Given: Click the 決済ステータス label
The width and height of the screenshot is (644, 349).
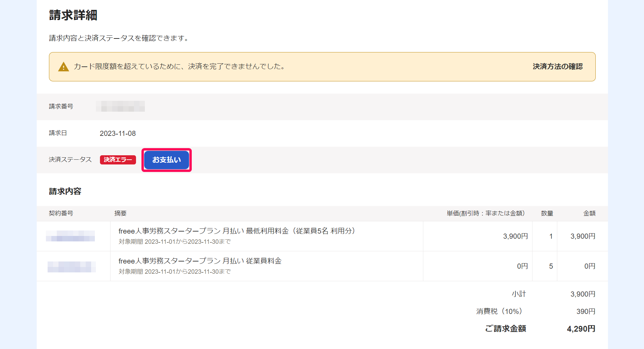Looking at the screenshot, I should tap(70, 160).
